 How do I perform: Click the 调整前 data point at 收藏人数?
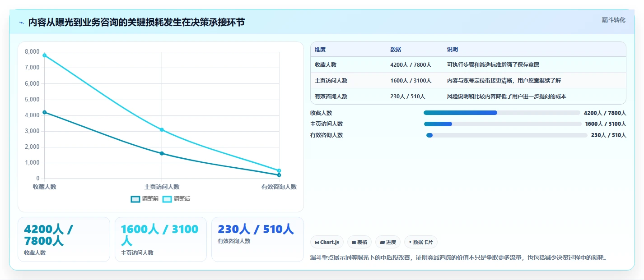point(44,112)
